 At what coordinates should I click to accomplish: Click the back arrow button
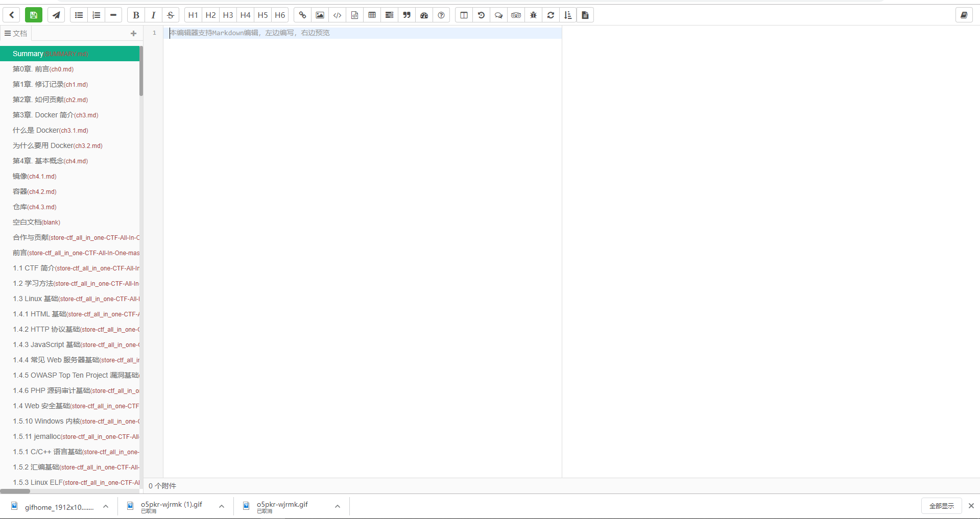12,15
